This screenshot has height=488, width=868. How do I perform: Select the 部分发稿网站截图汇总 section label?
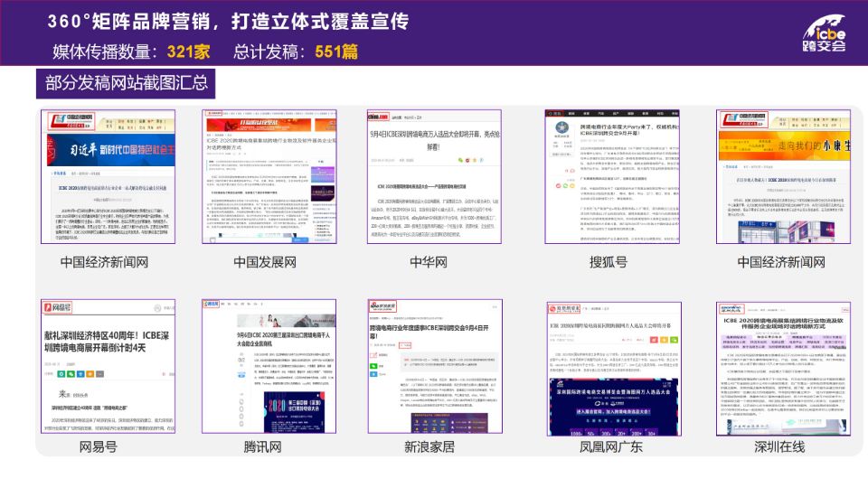pos(126,84)
